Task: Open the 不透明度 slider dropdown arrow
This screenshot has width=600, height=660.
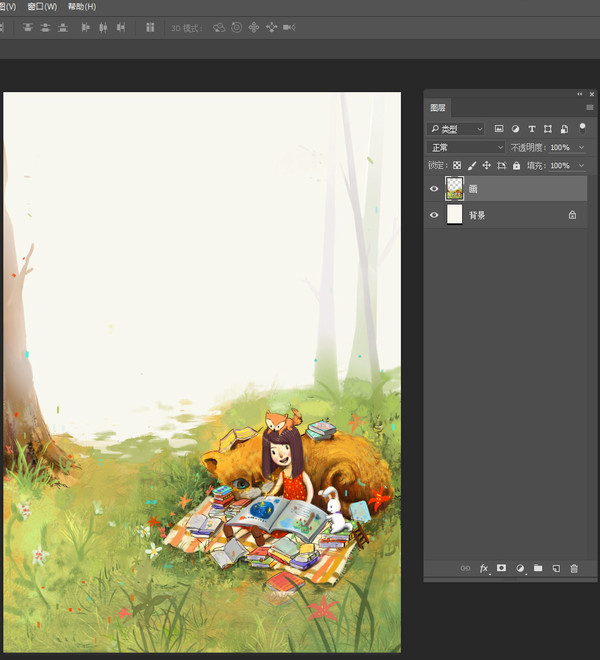Action: point(581,147)
